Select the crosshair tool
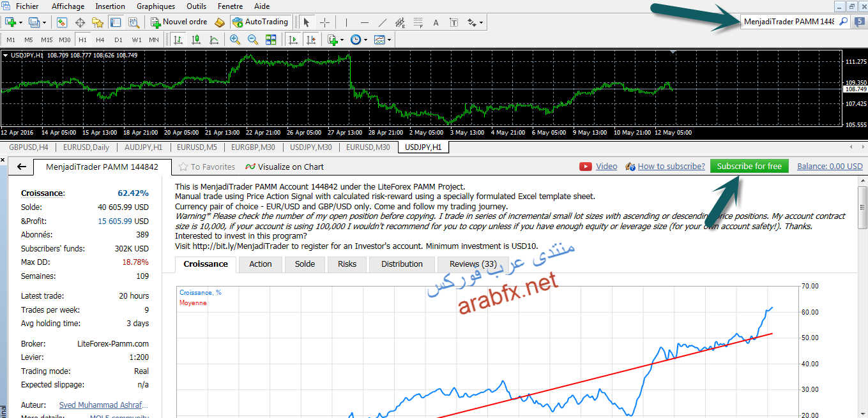868x418 pixels. point(324,22)
